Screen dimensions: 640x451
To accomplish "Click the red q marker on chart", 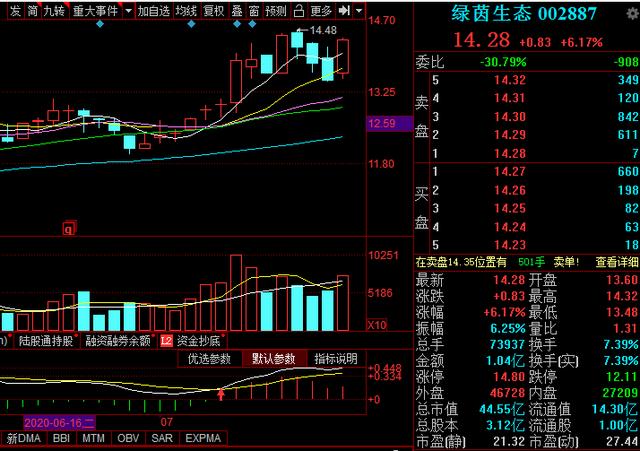I will pyautogui.click(x=69, y=228).
